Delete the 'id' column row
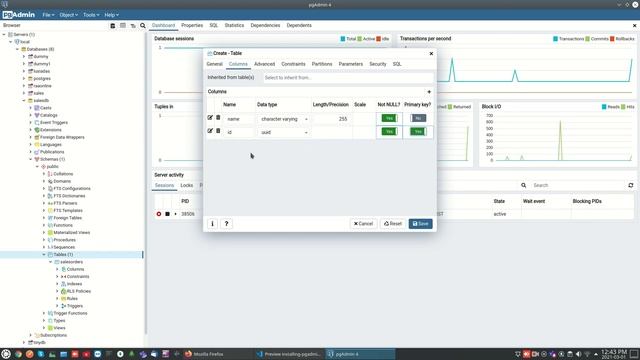Image resolution: width=640 pixels, height=360 pixels. pos(218,131)
